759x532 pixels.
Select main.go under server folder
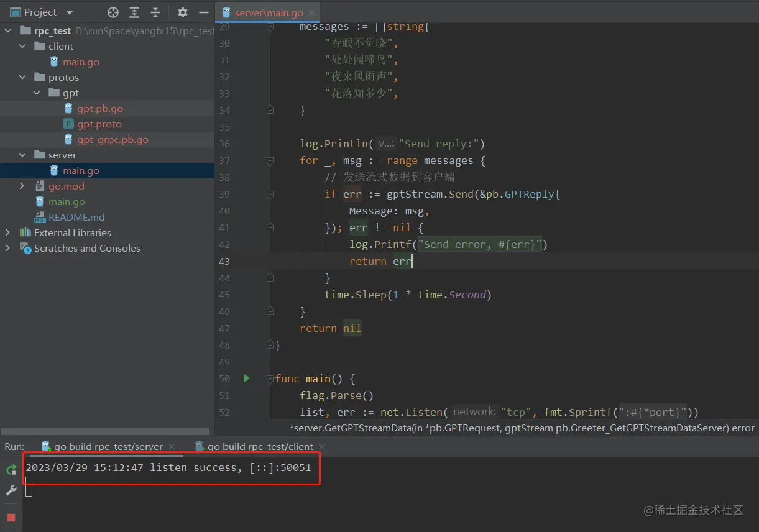(81, 170)
